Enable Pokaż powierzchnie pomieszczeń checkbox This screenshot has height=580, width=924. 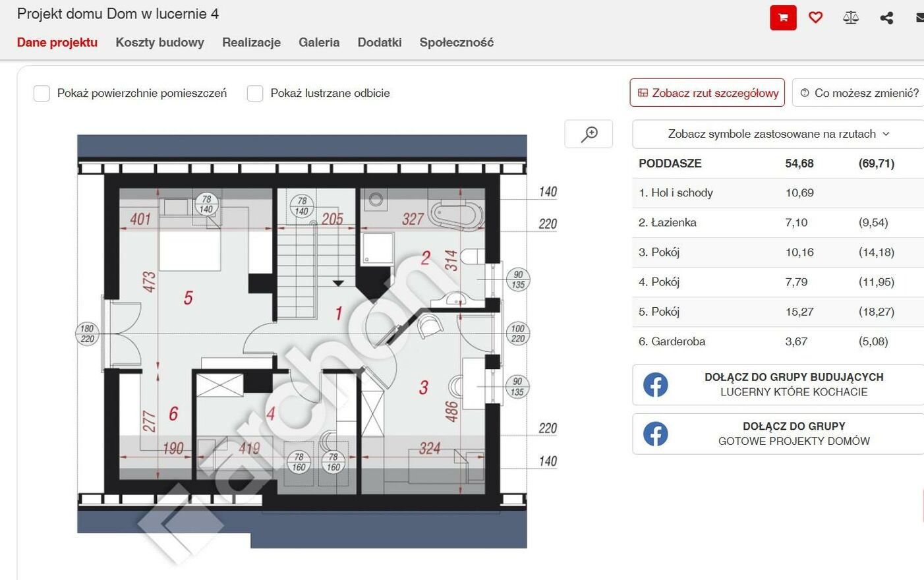pos(42,94)
